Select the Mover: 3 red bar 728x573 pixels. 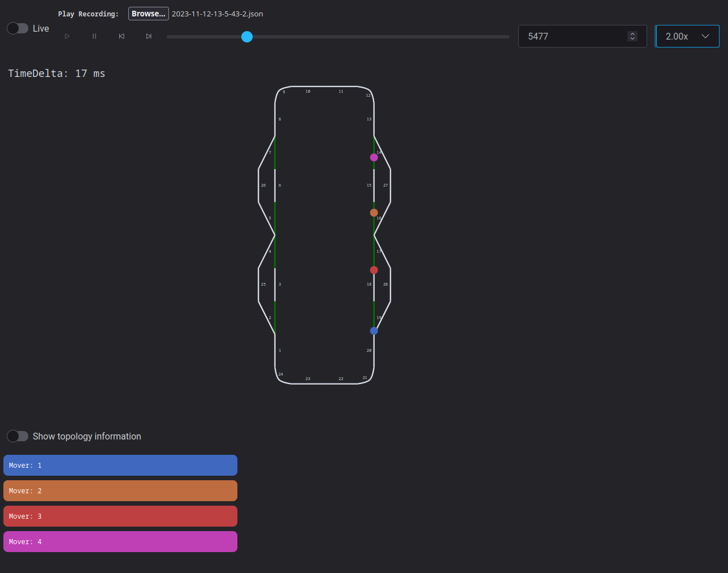pos(120,516)
